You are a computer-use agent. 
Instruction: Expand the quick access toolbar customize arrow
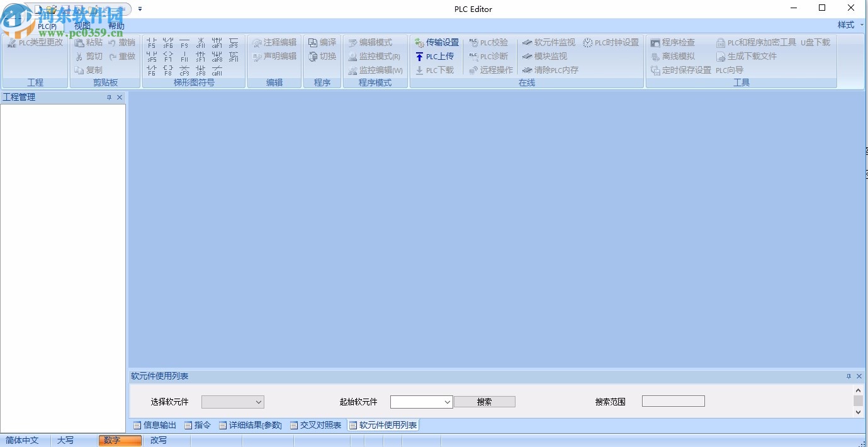point(140,9)
